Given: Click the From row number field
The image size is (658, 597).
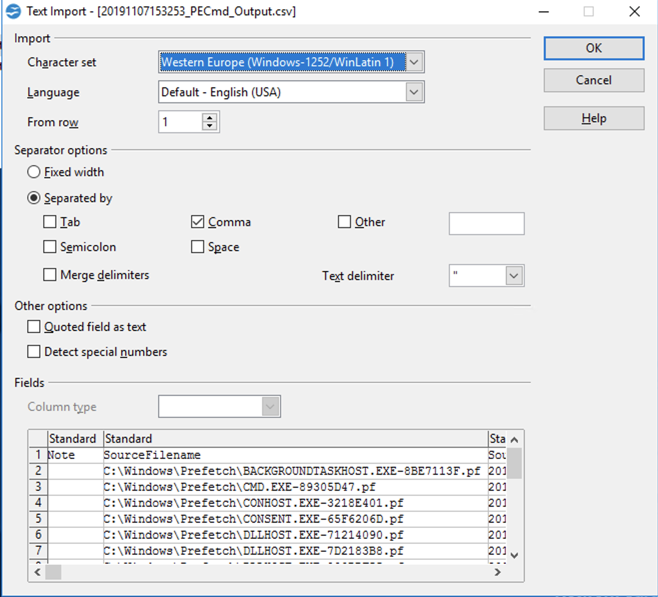Looking at the screenshot, I should tap(180, 122).
